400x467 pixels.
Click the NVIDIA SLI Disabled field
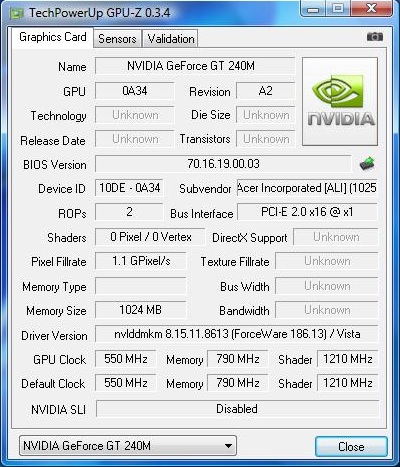tap(237, 409)
